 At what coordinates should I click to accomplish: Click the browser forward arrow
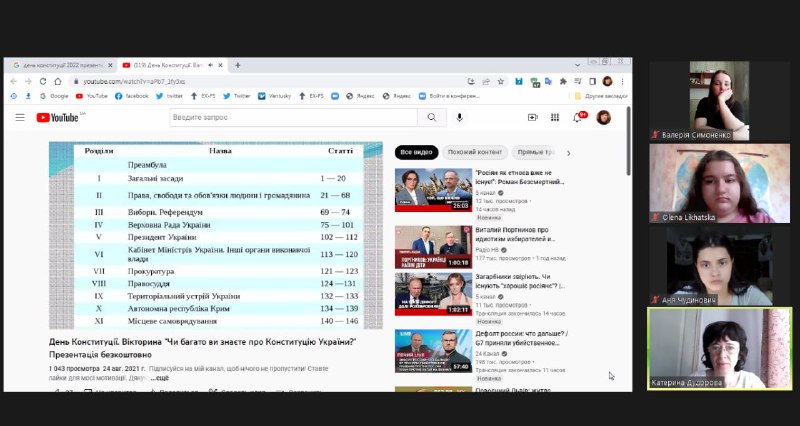click(28, 81)
